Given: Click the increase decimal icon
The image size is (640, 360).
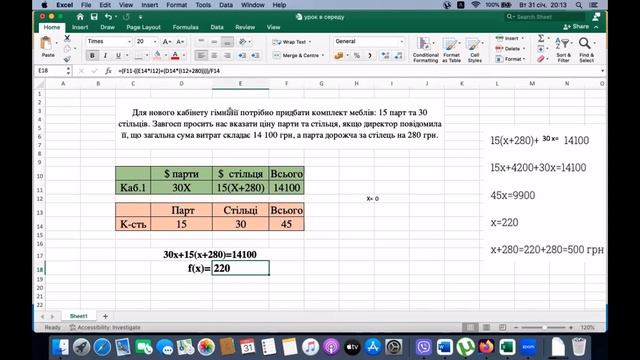Looking at the screenshot, I should point(385,56).
